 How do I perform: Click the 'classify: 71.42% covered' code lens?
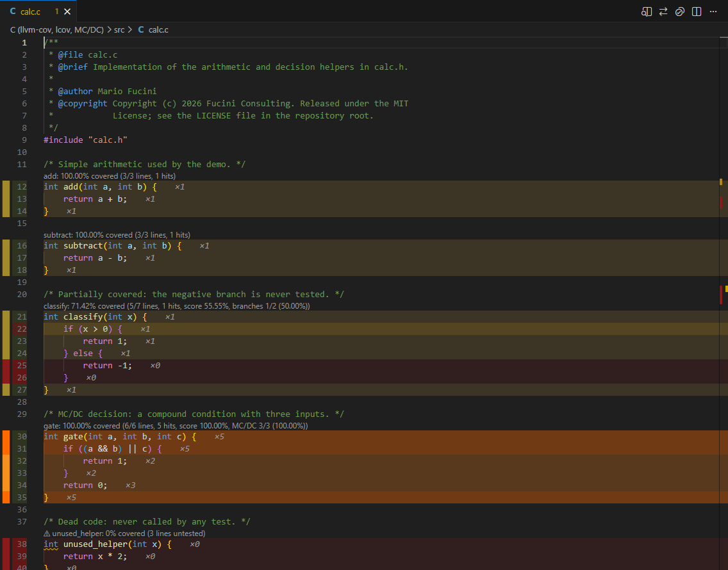(x=176, y=306)
